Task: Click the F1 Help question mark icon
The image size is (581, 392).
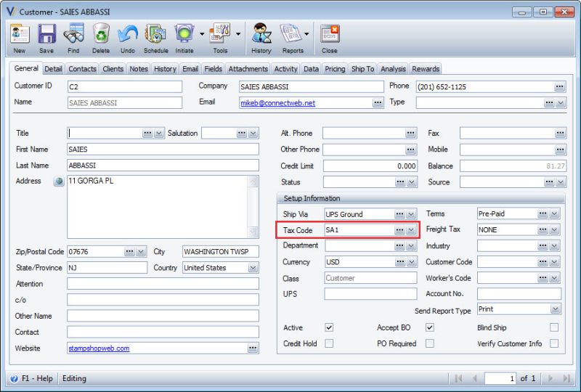Action: 14,379
